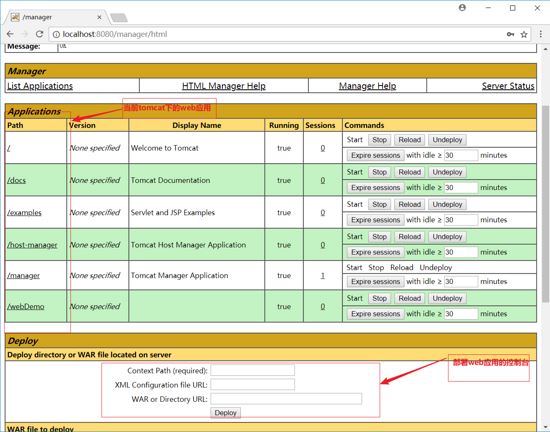This screenshot has height=432, width=550.
Task: Reload the /host-manager application
Action: click(x=409, y=237)
